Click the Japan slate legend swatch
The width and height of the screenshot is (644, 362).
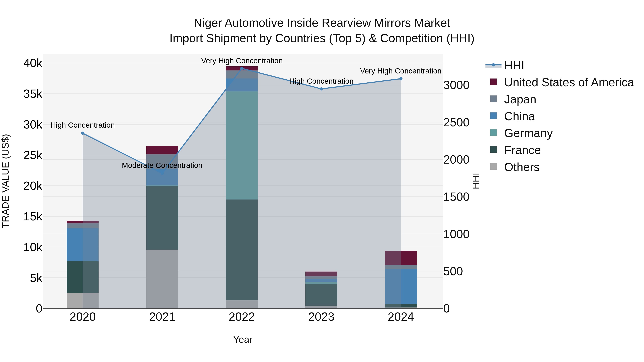[494, 99]
